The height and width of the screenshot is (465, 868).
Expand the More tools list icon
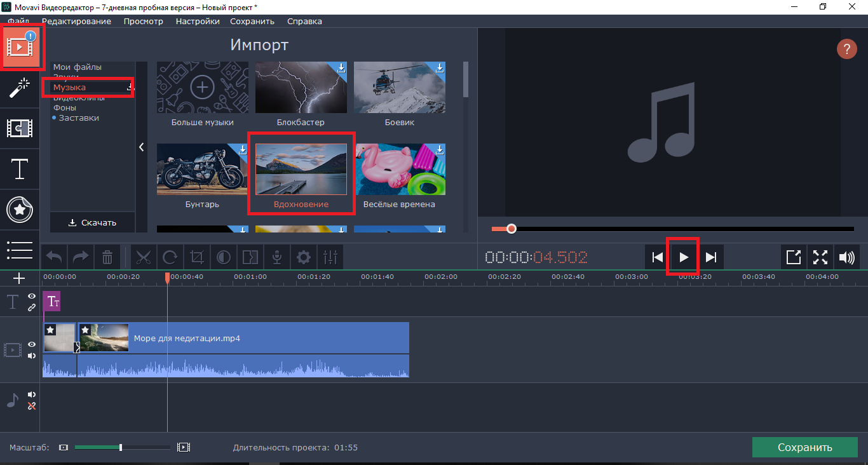pos(20,250)
